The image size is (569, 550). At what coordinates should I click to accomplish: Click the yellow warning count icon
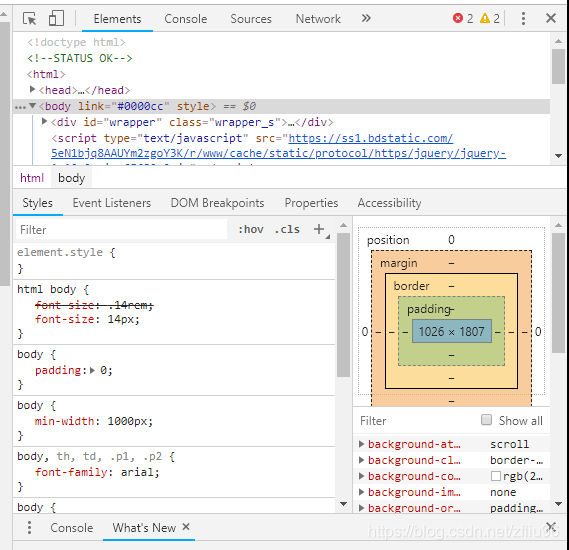pos(485,18)
